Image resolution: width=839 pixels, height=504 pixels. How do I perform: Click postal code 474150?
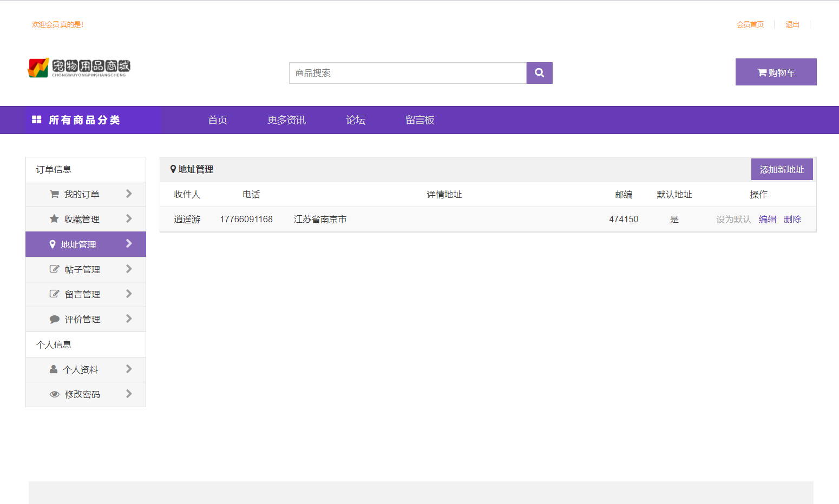coord(624,219)
